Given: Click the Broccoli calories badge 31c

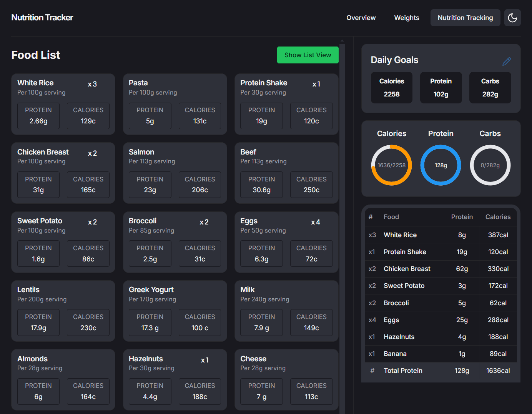Looking at the screenshot, I should click(199, 254).
